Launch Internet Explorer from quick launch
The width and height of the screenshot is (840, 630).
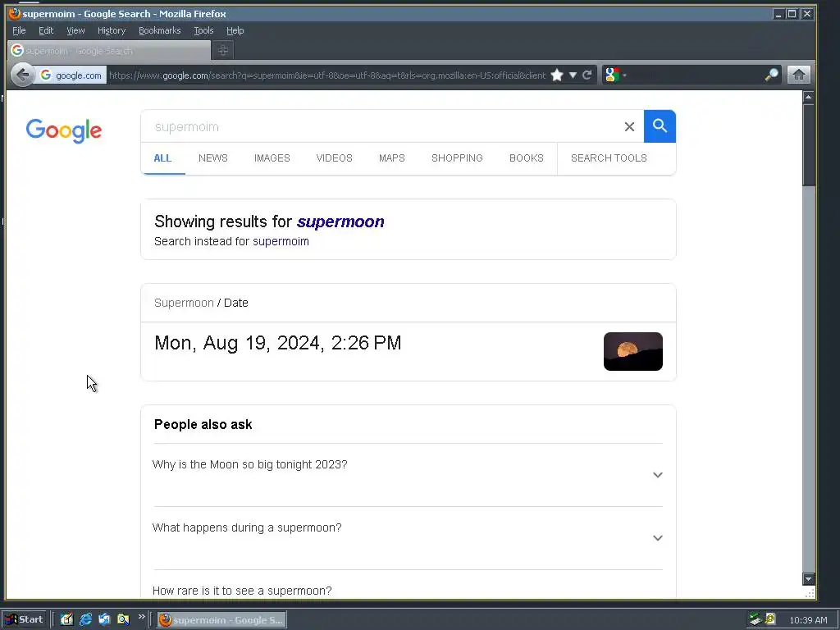85,619
